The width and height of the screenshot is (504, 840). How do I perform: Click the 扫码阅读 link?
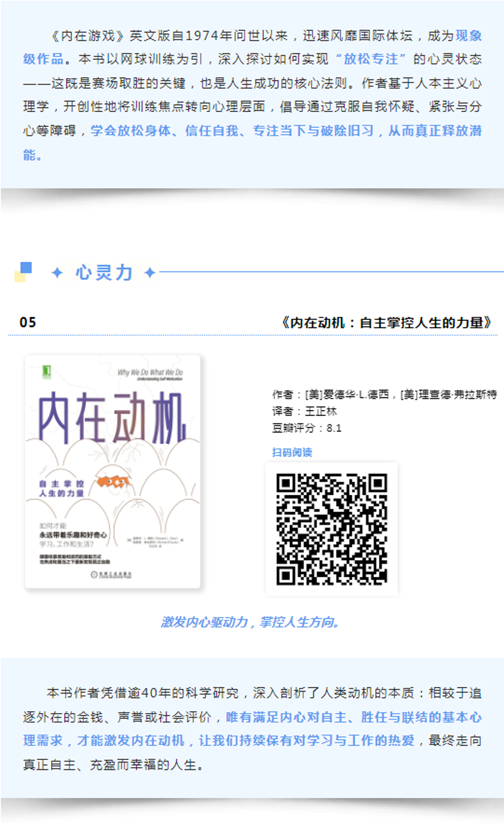point(292,452)
